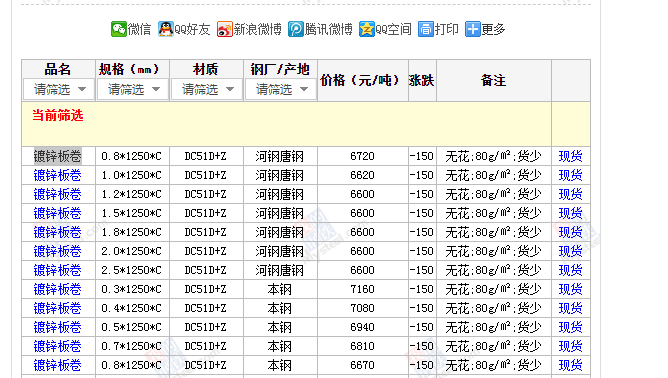668x378 pixels.
Task: Open 镀锌板卷 link for 0.4*1250*C row
Action: 58,308
